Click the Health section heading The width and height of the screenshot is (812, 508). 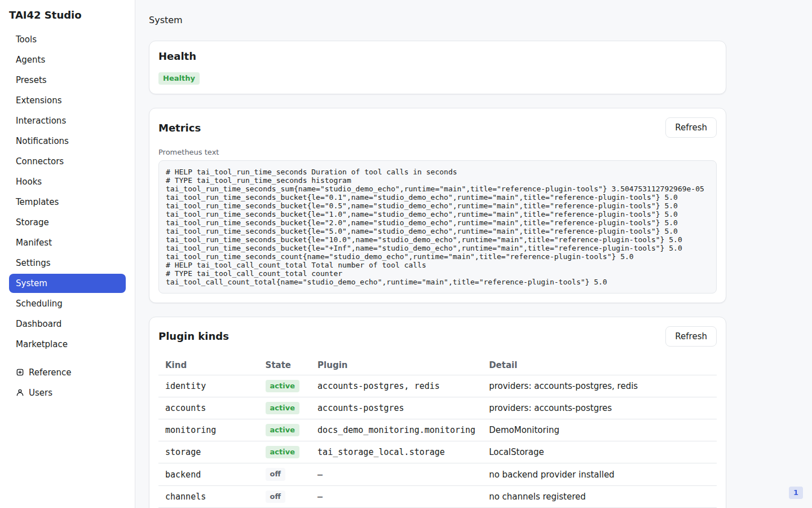[x=177, y=56]
